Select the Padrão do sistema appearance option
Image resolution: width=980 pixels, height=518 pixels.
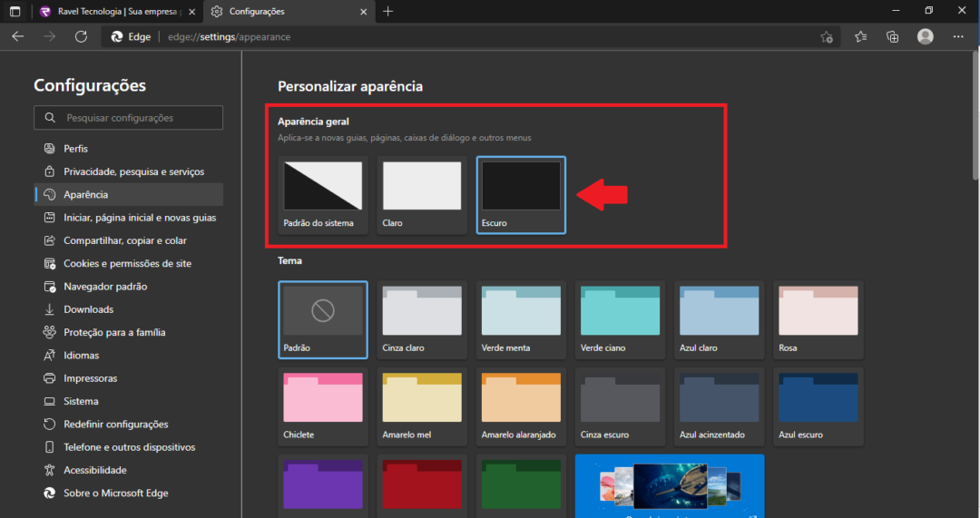[323, 195]
